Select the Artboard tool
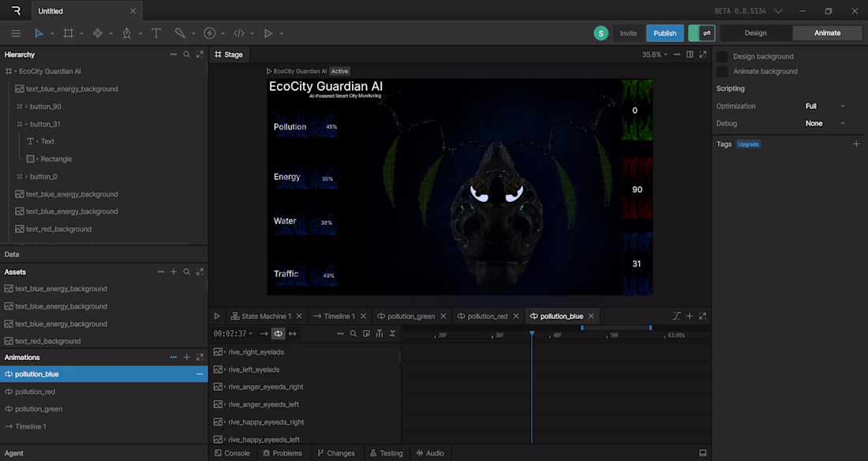868x461 pixels. (x=68, y=33)
